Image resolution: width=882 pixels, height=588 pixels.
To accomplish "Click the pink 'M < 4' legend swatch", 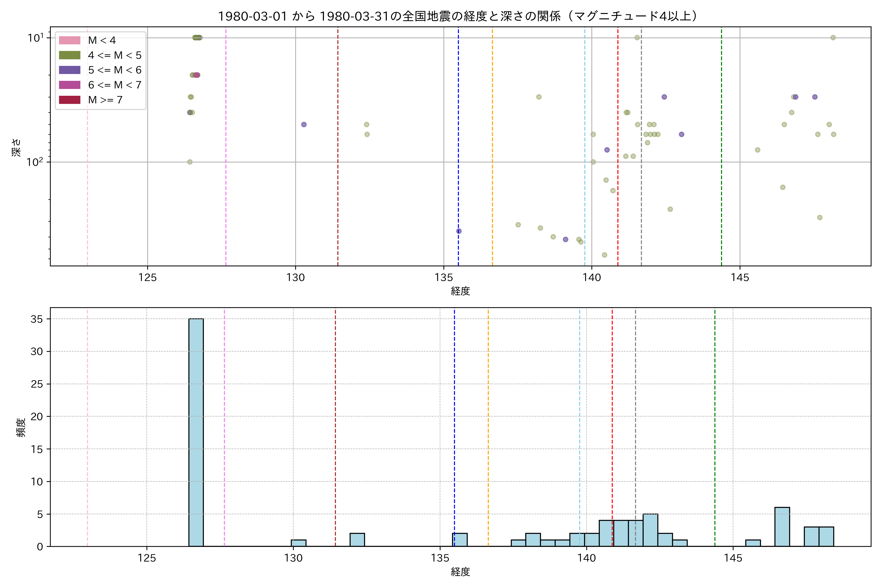I will (69, 40).
